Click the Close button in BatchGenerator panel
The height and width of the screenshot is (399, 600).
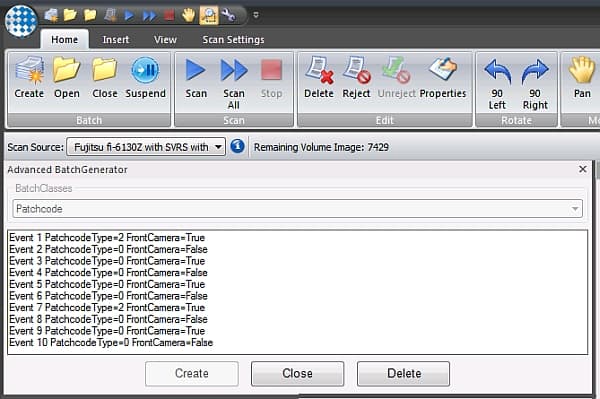[x=297, y=373]
